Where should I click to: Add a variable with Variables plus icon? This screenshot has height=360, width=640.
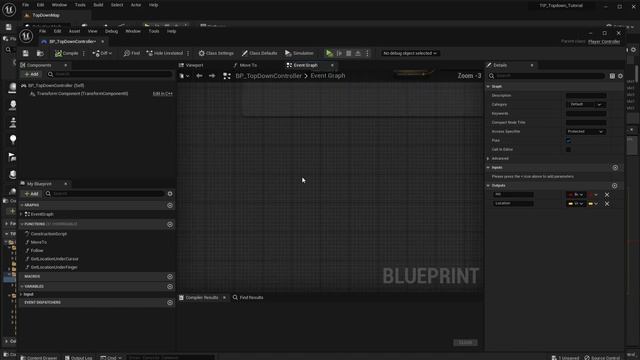click(x=170, y=287)
